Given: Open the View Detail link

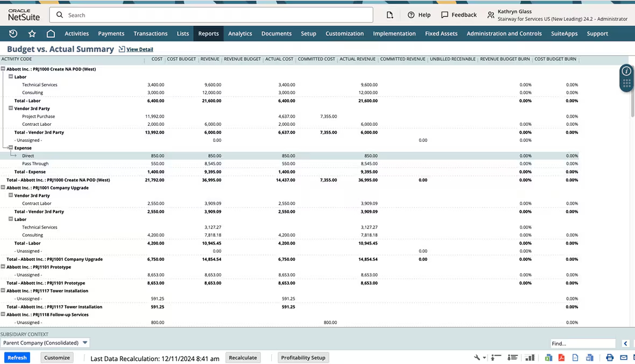Looking at the screenshot, I should 139,48.
